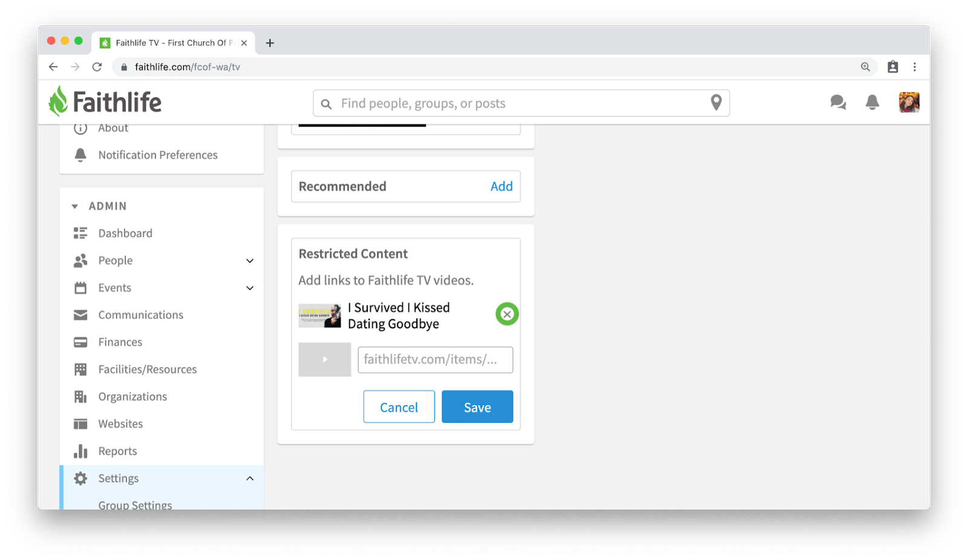Open the user profile avatar
Screen dimensions: 968x560
(x=909, y=103)
